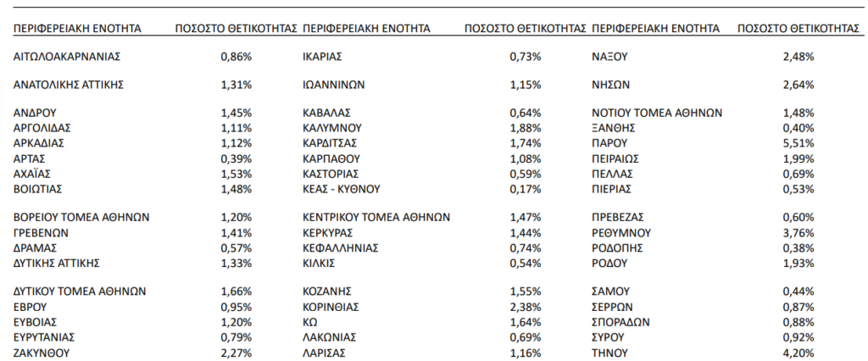Select the ΒΟΡΕΙΟΥ ΤΟΜΕΑ ΑΘΗΝΩΝ entry
Image resolution: width=868 pixels, height=361 pixels.
point(81,218)
